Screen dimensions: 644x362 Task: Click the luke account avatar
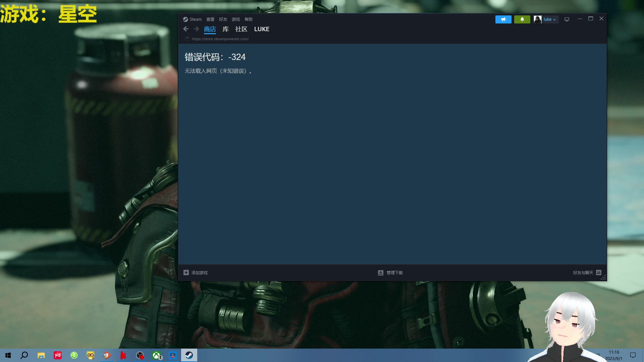(538, 19)
